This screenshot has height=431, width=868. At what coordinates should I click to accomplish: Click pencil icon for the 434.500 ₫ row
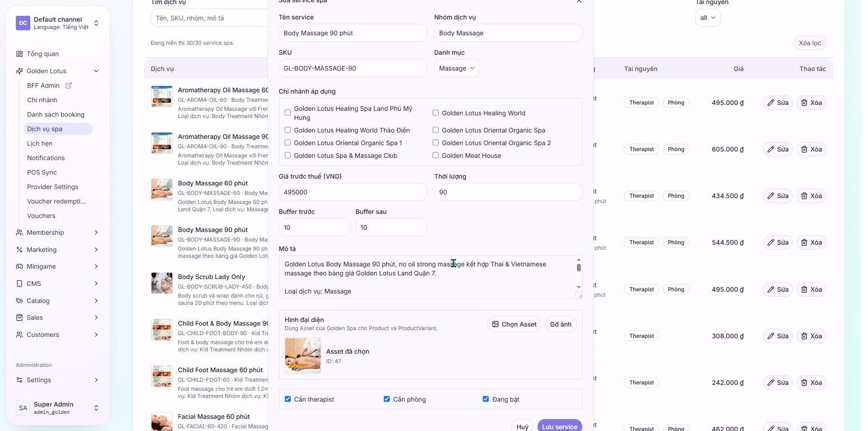[x=771, y=196]
